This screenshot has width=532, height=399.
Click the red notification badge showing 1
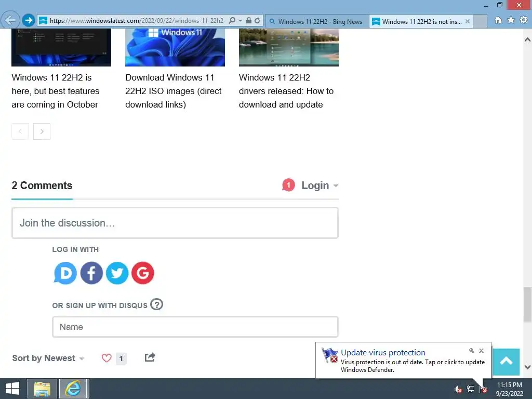[x=288, y=185]
